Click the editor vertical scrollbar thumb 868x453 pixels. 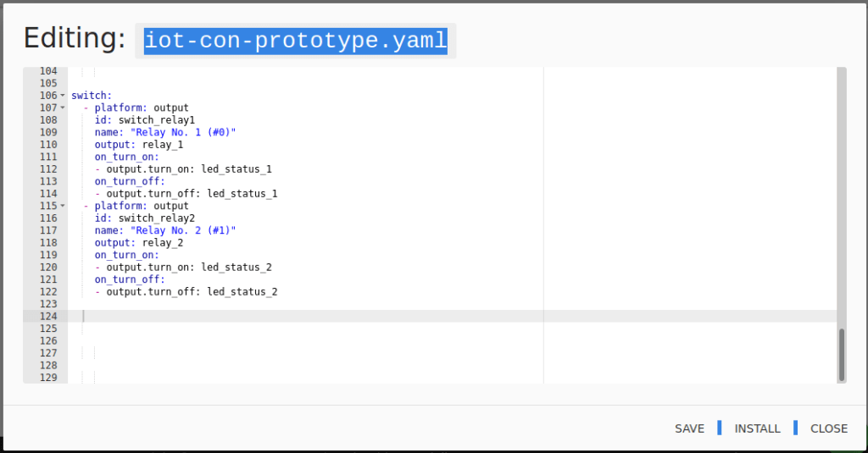coord(842,354)
